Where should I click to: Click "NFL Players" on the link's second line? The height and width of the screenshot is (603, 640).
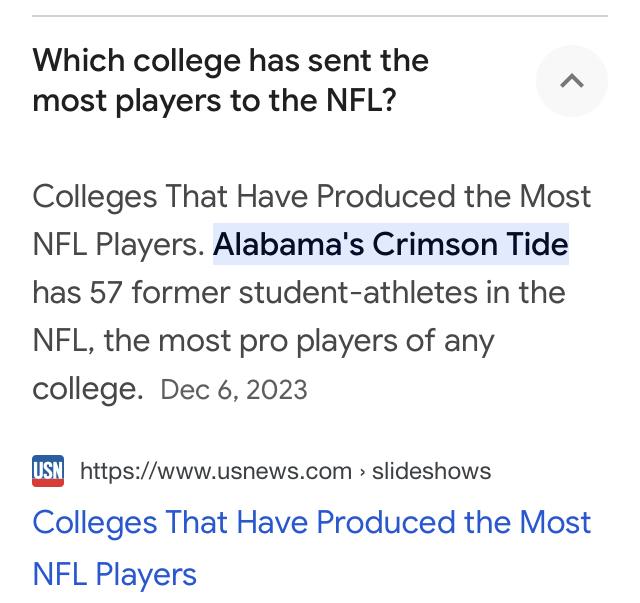[115, 574]
